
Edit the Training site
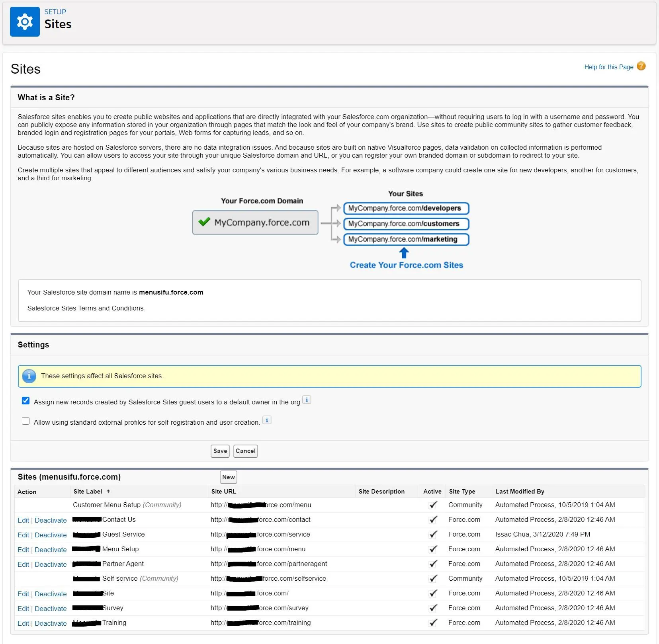[23, 623]
